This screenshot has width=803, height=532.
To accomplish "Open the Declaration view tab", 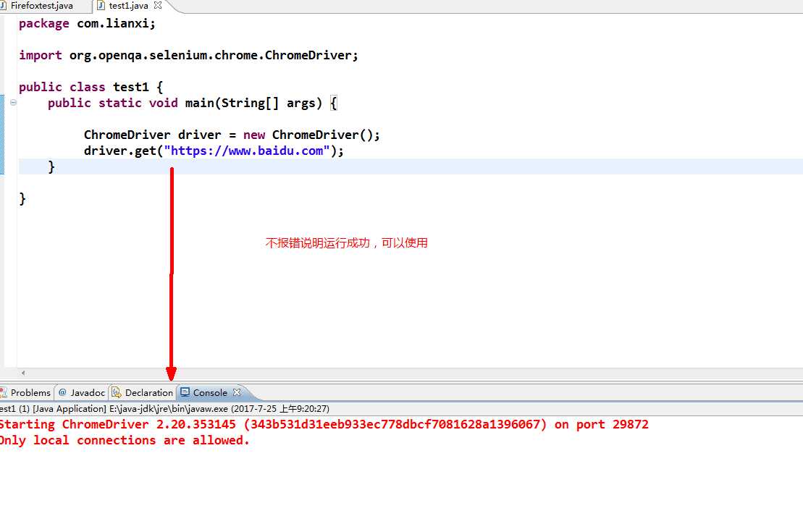I will (x=143, y=393).
